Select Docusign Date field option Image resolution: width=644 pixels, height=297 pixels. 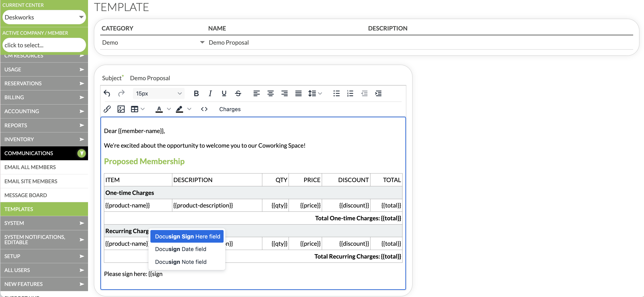[x=180, y=249]
